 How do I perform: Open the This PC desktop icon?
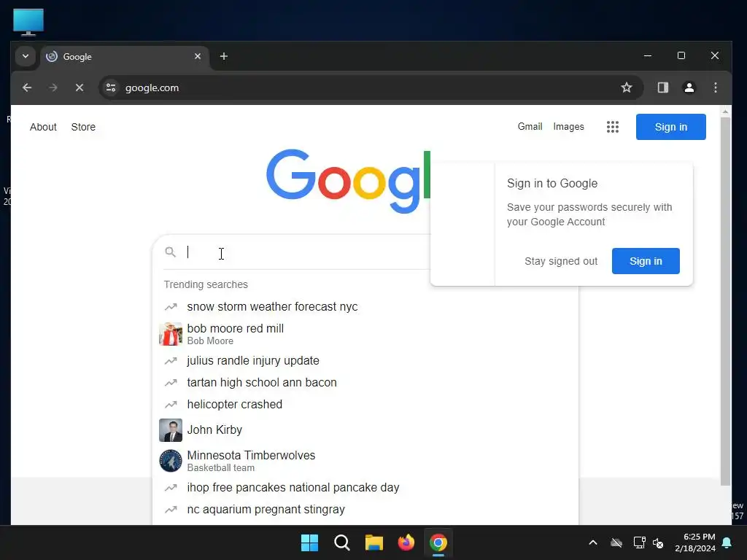pos(28,22)
